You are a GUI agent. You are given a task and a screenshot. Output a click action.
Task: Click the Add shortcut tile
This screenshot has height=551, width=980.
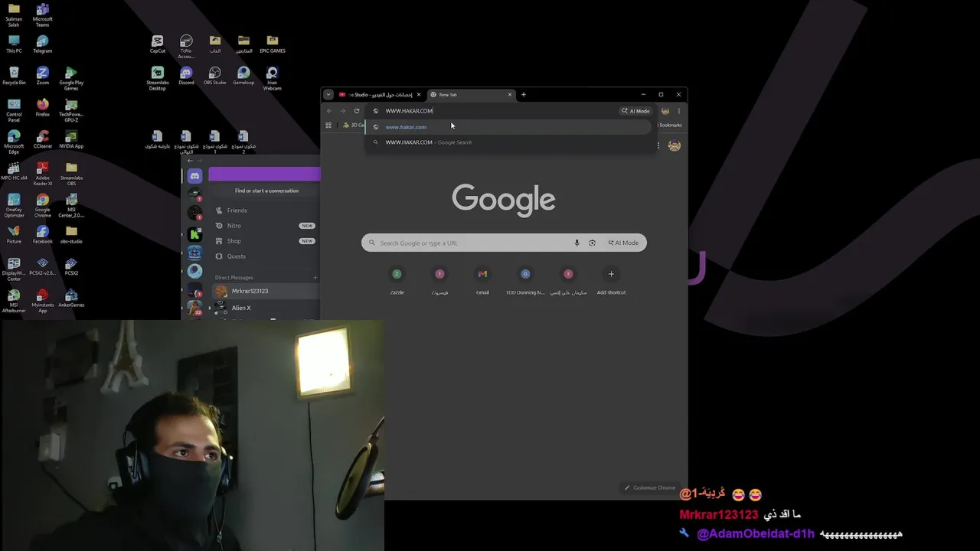coord(611,281)
